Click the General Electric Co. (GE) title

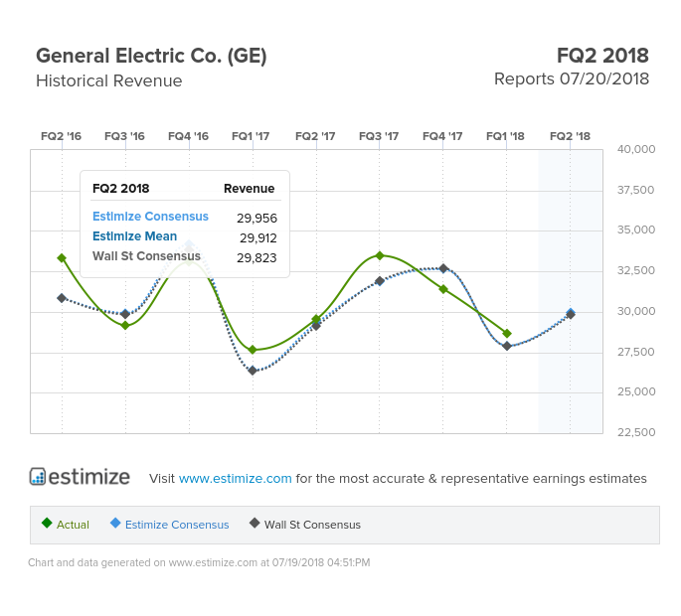point(151,56)
